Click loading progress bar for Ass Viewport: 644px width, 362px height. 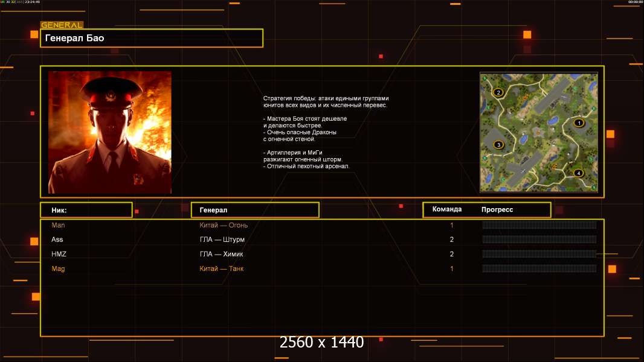coord(539,240)
